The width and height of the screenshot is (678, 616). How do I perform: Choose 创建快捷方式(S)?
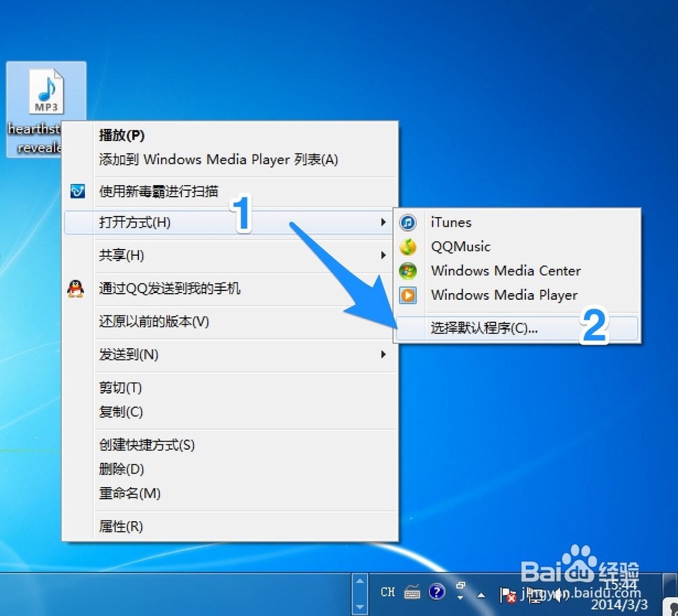[x=231, y=444]
